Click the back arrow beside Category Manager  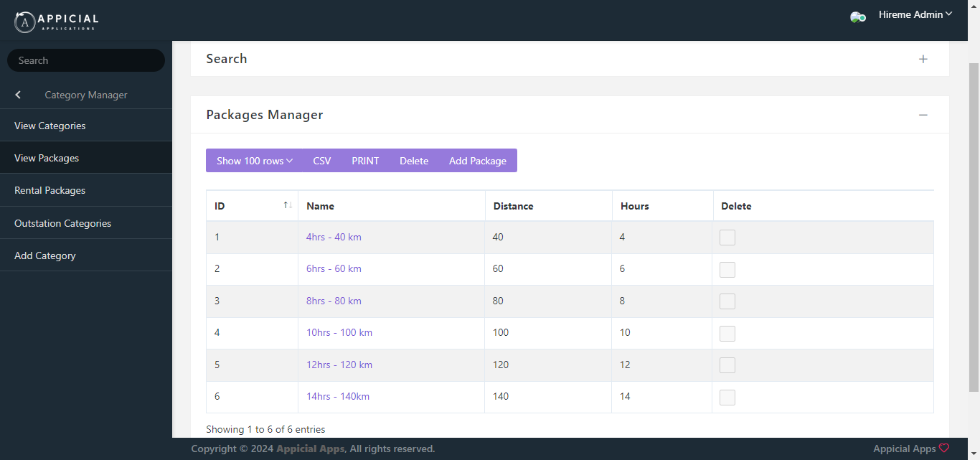click(x=18, y=95)
